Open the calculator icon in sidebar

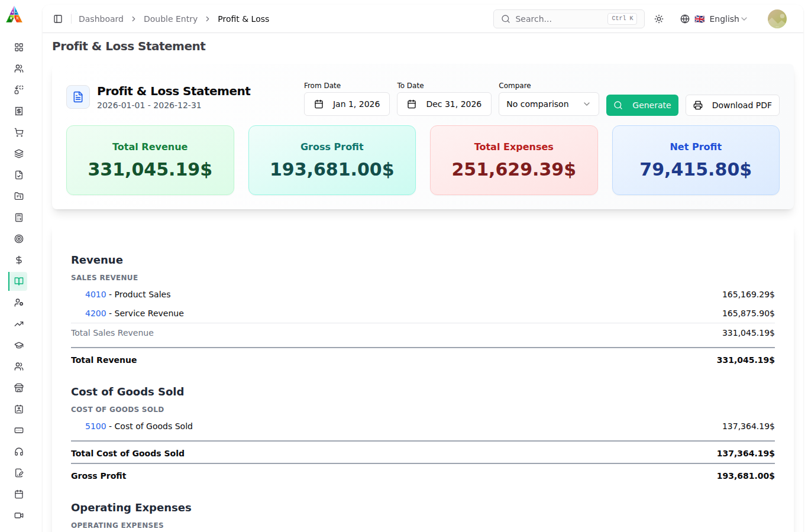point(19,218)
